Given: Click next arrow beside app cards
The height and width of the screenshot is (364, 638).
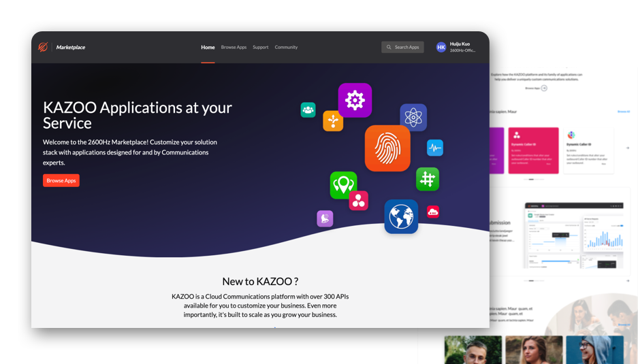Looking at the screenshot, I should coord(627,148).
